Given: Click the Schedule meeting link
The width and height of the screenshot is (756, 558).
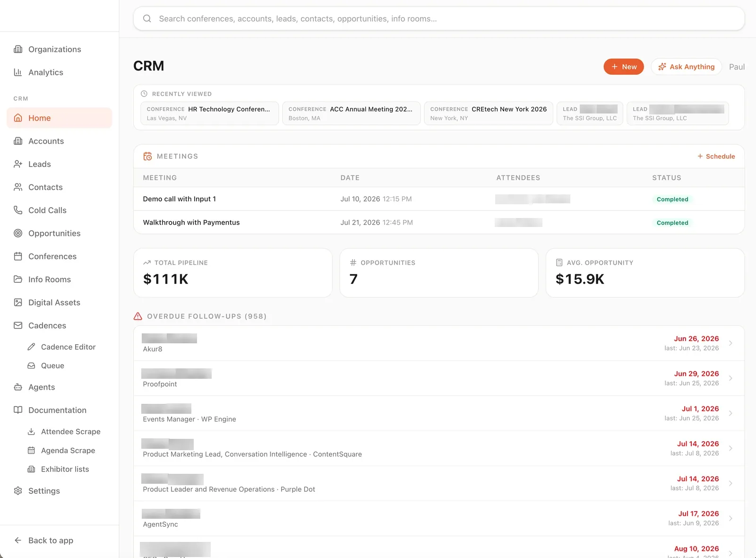Looking at the screenshot, I should [x=716, y=157].
